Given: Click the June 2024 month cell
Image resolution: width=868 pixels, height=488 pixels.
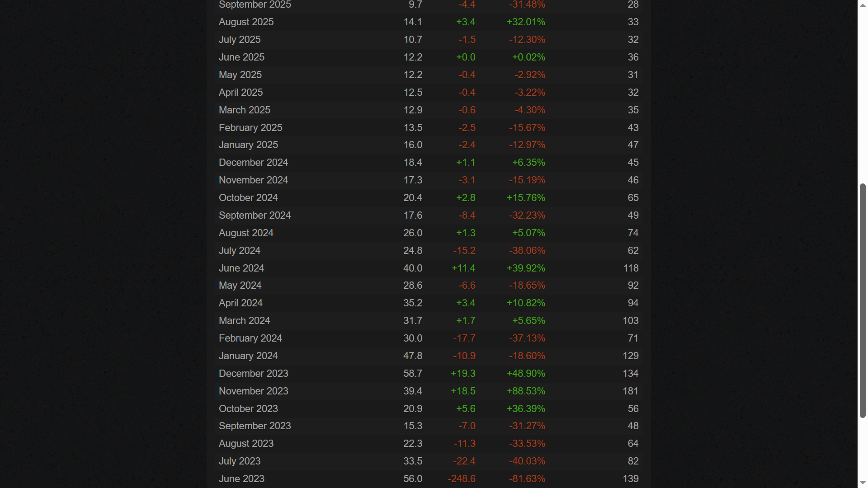Looking at the screenshot, I should (241, 268).
